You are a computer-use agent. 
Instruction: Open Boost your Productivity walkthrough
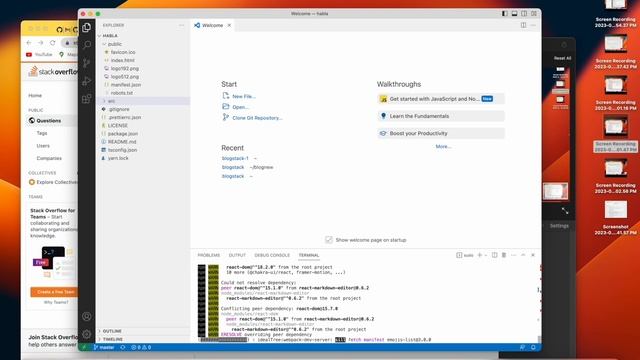click(x=441, y=133)
